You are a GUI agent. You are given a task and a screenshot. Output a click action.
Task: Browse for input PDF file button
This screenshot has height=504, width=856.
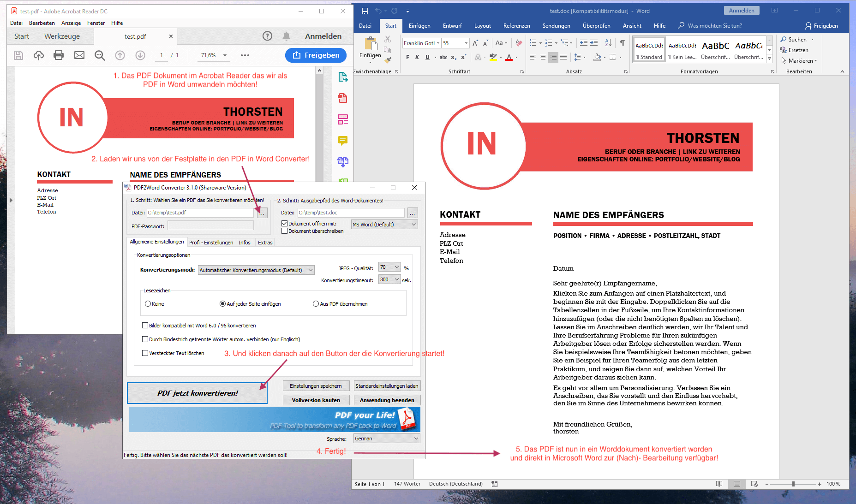pyautogui.click(x=262, y=213)
